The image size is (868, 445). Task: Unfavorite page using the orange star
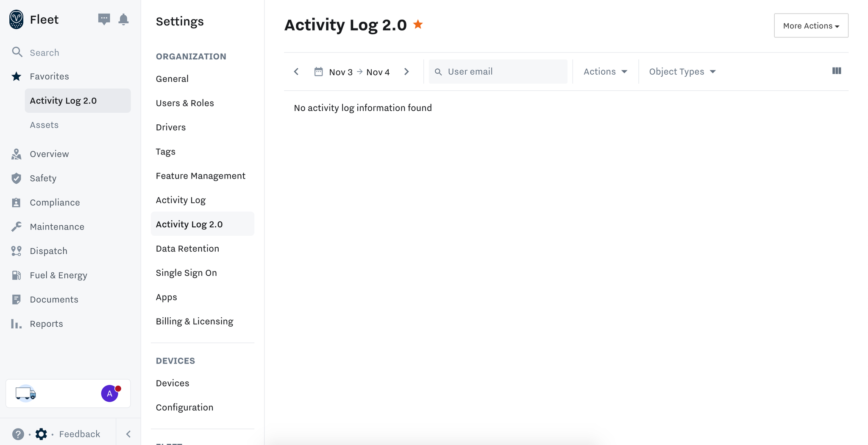click(x=418, y=25)
